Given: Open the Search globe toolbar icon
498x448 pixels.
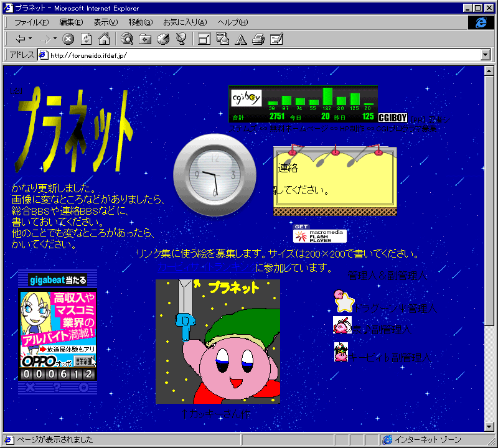Looking at the screenshot, I should coord(127,39).
